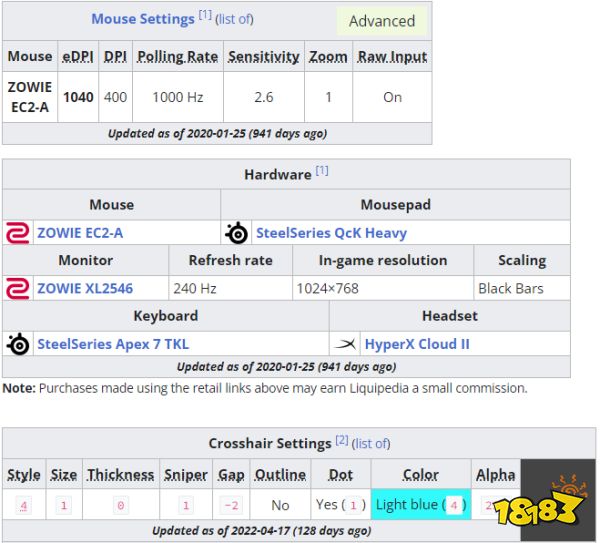
Task: Click reference [2] next to Crosshair Settings
Action: 342,440
